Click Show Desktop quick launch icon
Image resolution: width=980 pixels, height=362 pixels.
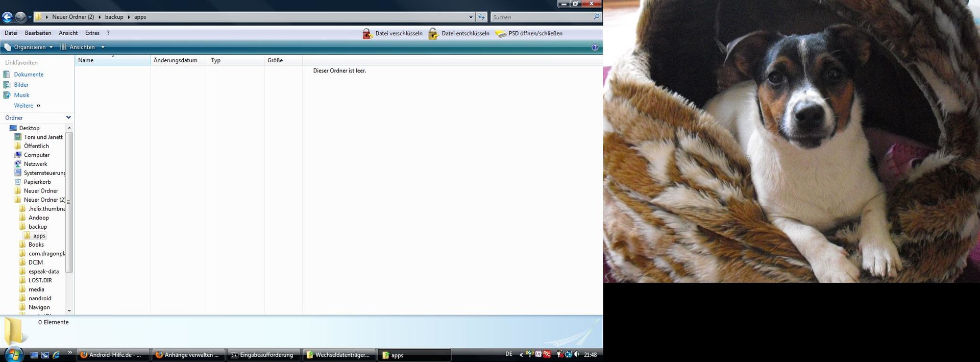pos(34,355)
